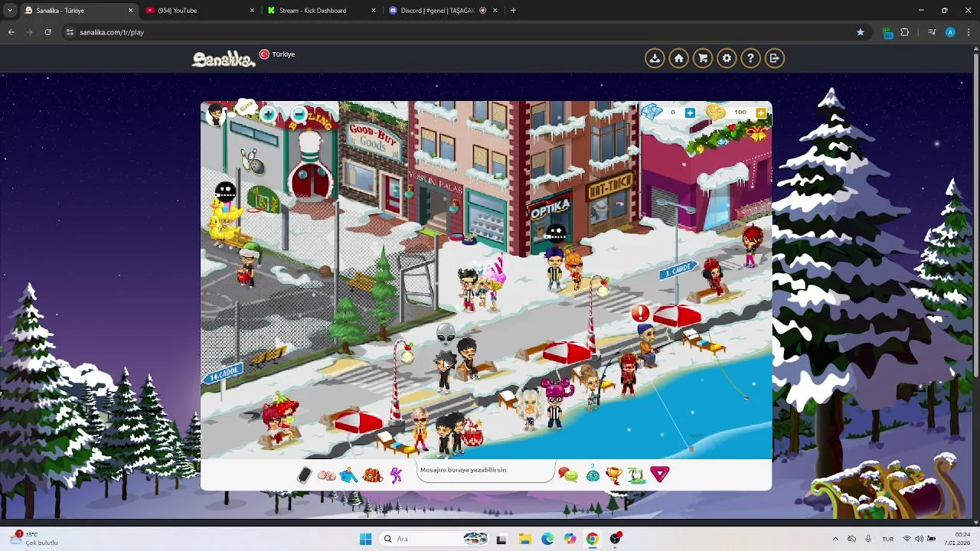This screenshot has width=980, height=551.
Task: Open Microsoft Edge from the taskbar
Action: 547,539
